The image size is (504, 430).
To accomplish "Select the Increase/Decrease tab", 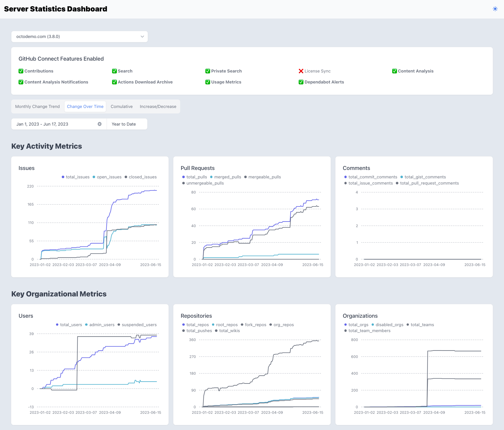I will [x=158, y=107].
